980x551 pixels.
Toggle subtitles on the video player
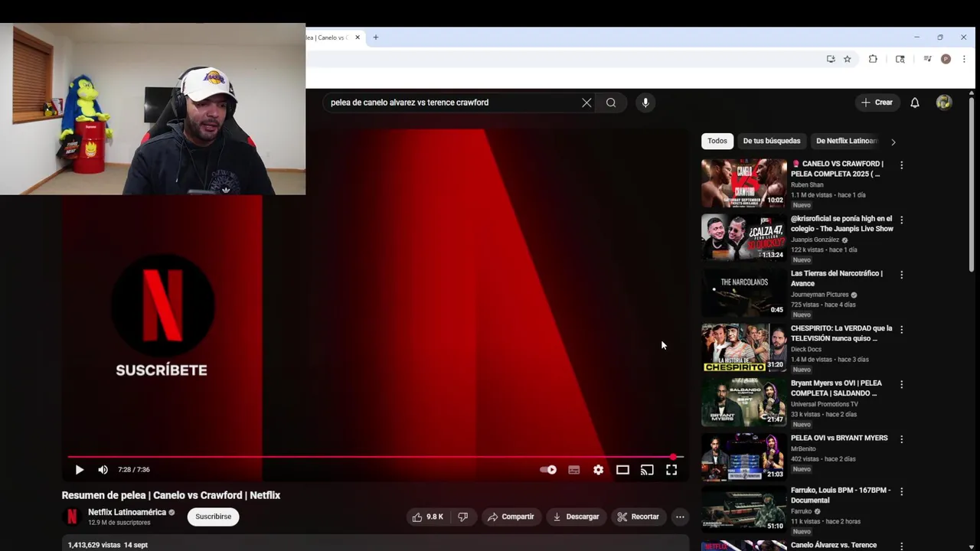(573, 470)
